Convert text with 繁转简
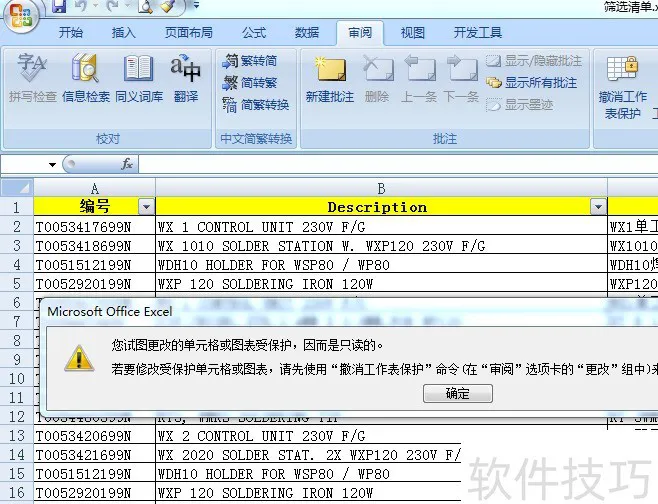658x504 pixels. [x=250, y=61]
